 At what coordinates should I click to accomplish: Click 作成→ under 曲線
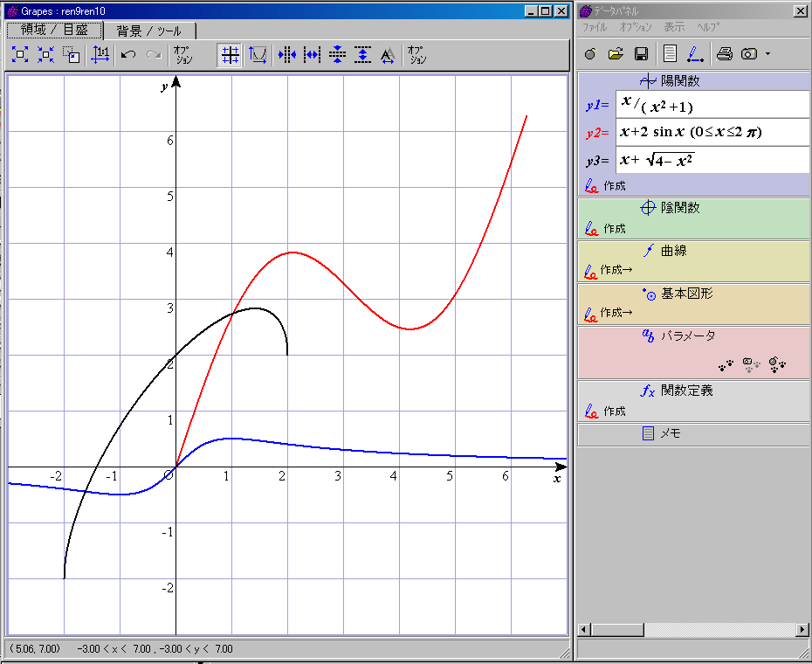609,270
